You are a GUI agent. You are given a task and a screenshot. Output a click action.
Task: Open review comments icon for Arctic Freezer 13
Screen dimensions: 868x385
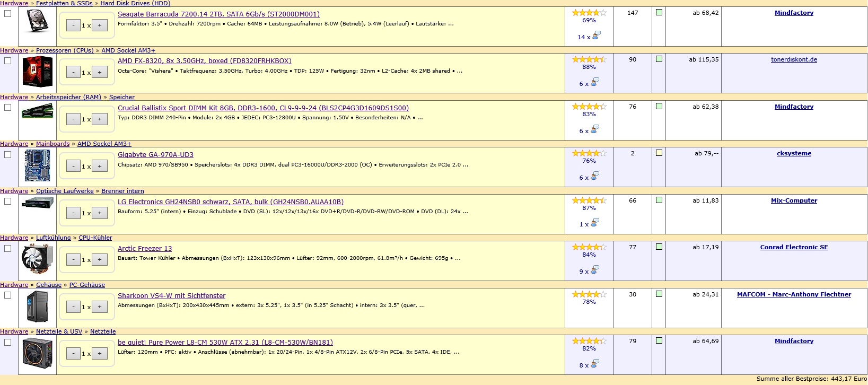point(595,270)
